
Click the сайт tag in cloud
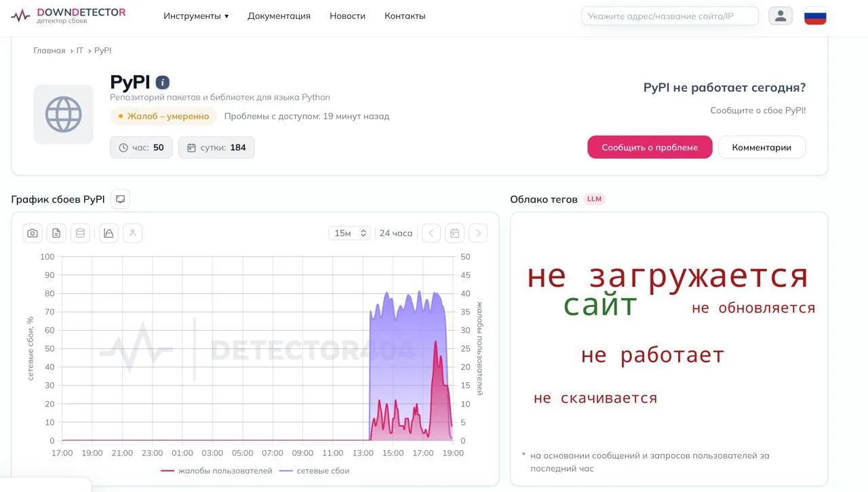[x=600, y=306]
